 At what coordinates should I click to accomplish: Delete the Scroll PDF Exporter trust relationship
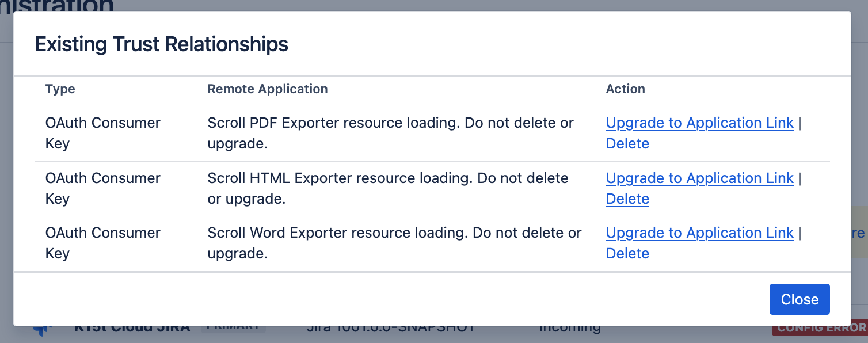click(x=627, y=143)
